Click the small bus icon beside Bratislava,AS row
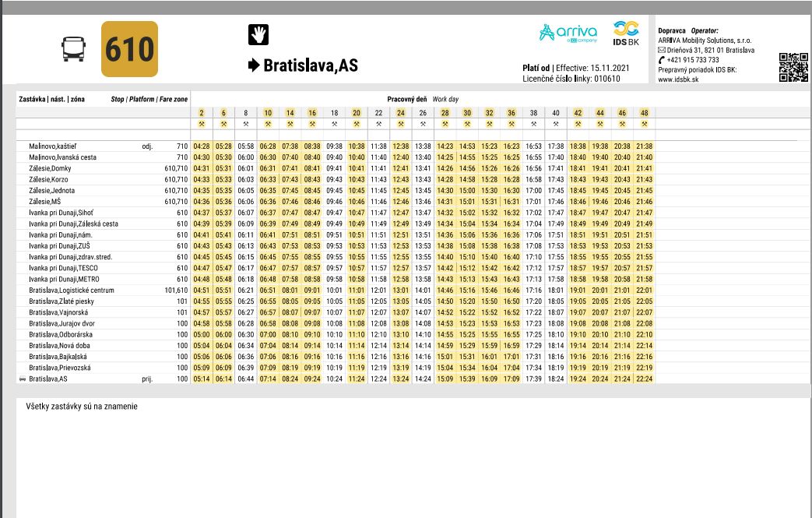 pyautogui.click(x=22, y=379)
